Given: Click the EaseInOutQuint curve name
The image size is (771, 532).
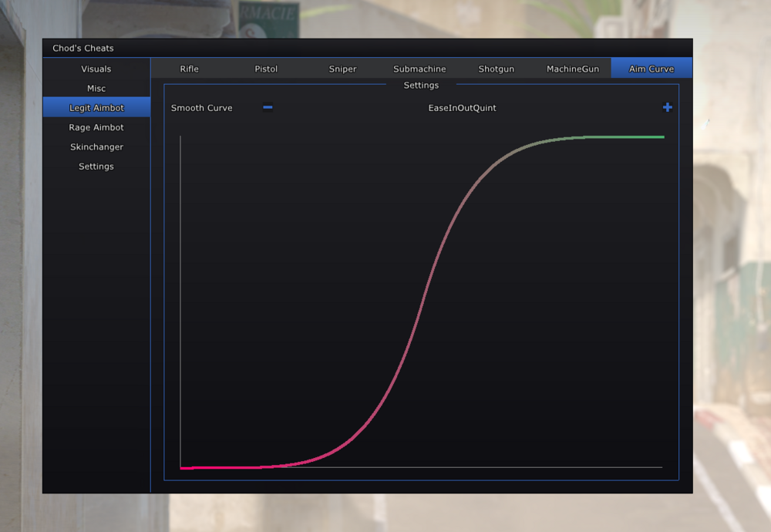Looking at the screenshot, I should click(462, 108).
